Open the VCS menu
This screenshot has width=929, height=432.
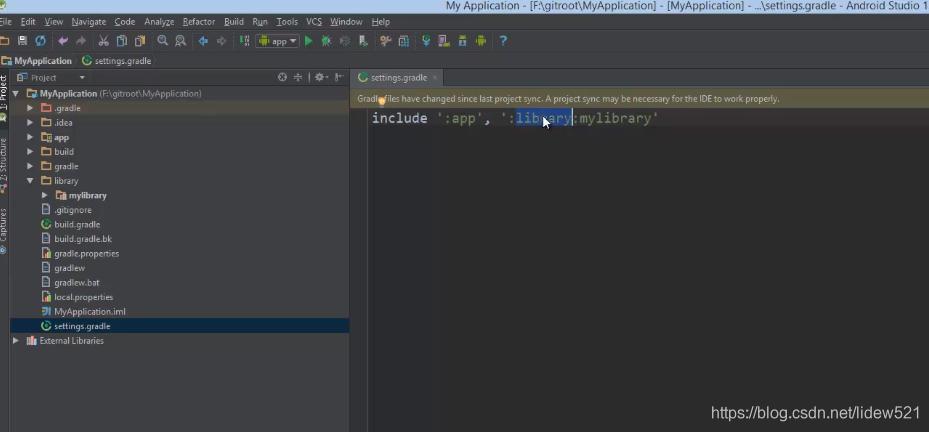pos(314,21)
